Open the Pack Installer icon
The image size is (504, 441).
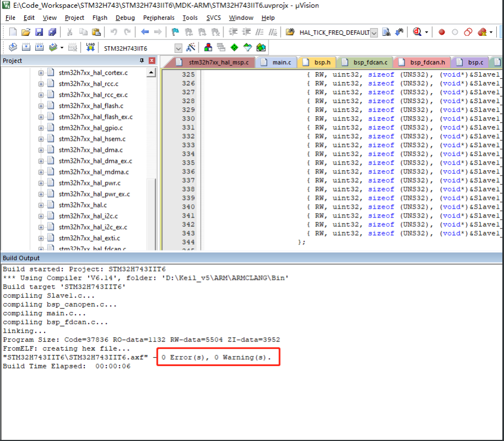pyautogui.click(x=261, y=47)
